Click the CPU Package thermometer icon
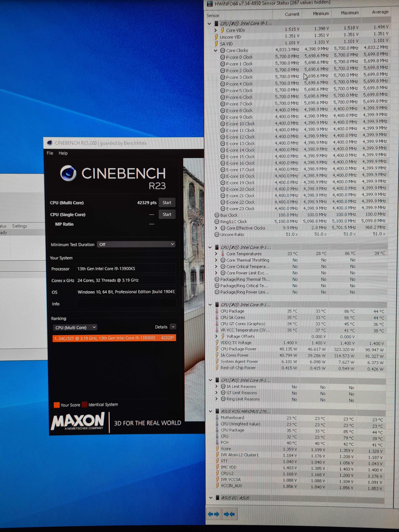This screenshot has width=399, height=532. pos(217,311)
